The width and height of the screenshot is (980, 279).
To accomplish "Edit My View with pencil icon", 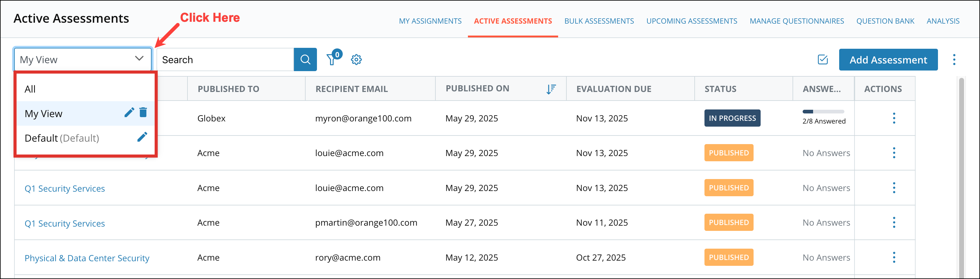I will (129, 113).
